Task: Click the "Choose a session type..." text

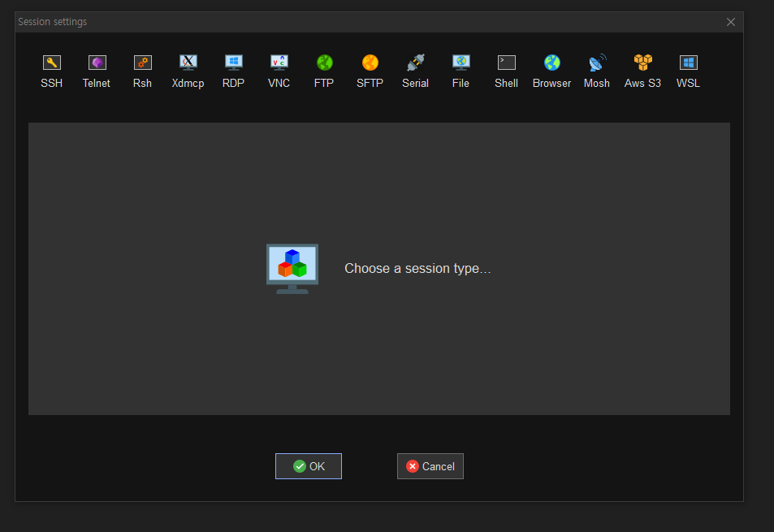Action: tap(417, 269)
